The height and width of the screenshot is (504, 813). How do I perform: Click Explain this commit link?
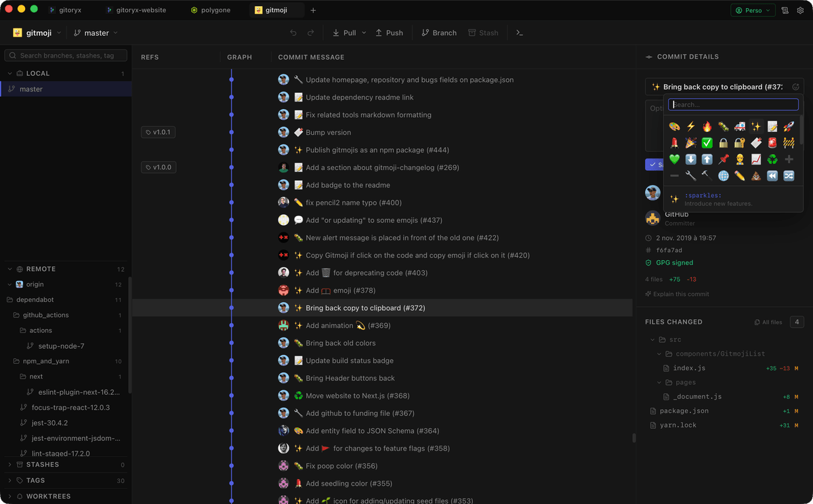[x=677, y=294]
